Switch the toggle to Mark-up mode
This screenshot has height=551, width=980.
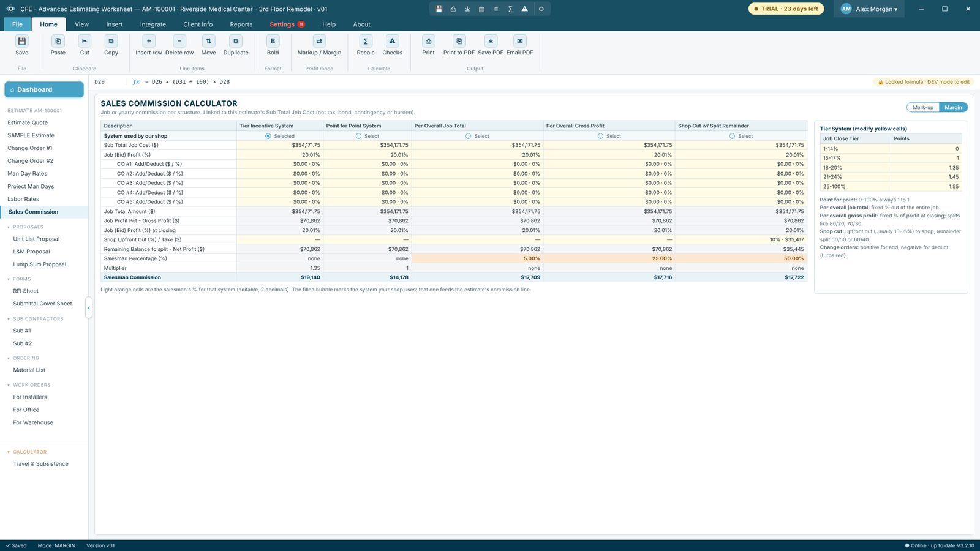pos(923,107)
